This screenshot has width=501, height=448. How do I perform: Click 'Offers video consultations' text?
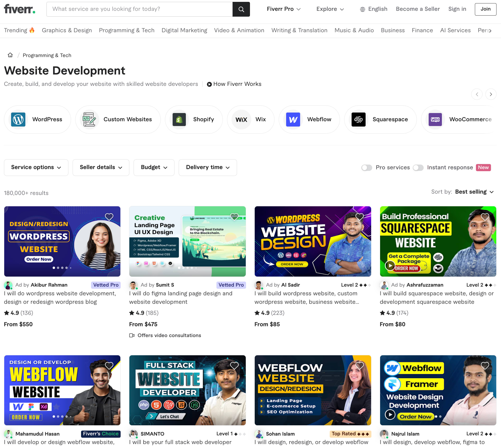(x=169, y=335)
